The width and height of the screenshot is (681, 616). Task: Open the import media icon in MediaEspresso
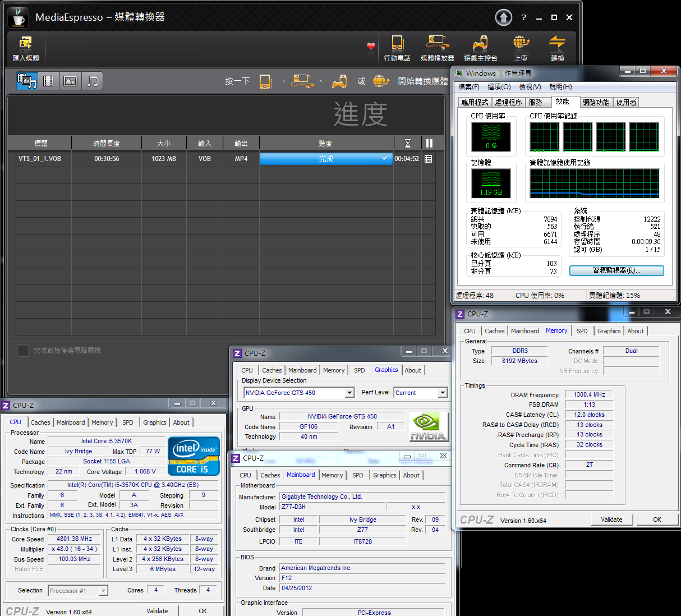coord(25,48)
